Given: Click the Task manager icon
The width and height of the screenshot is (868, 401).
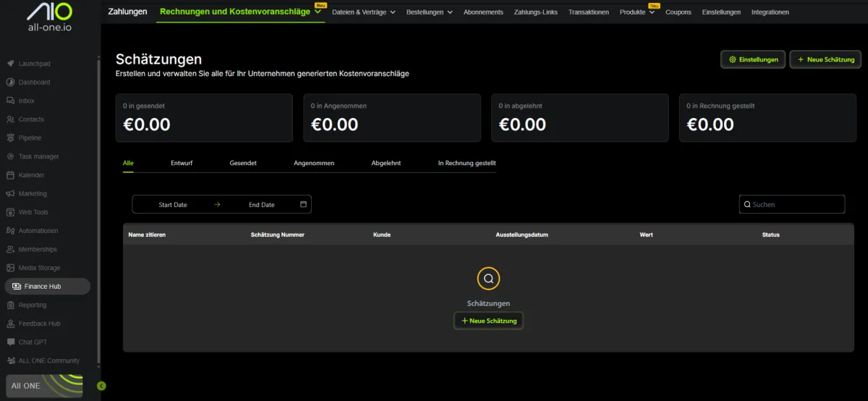Looking at the screenshot, I should coord(11,156).
